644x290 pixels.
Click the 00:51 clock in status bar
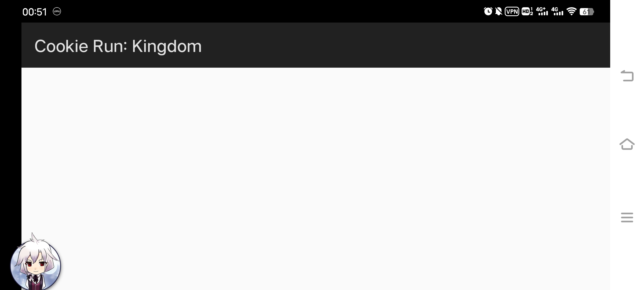(x=35, y=12)
